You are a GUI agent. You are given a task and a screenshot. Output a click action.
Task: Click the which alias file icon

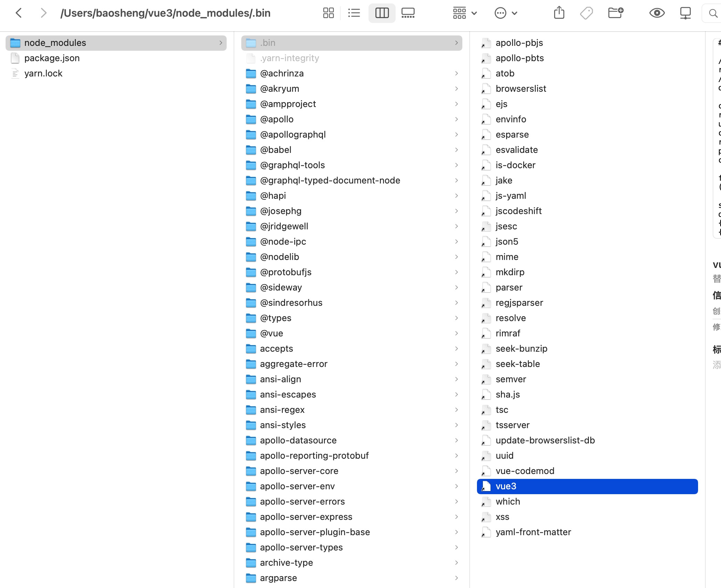[486, 501]
